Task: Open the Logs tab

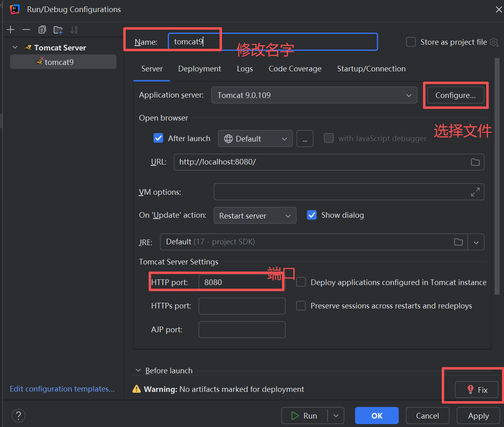Action: pos(245,69)
